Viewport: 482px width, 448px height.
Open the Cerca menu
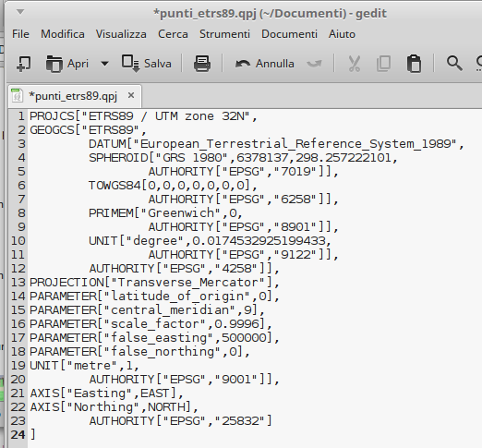coord(173,34)
